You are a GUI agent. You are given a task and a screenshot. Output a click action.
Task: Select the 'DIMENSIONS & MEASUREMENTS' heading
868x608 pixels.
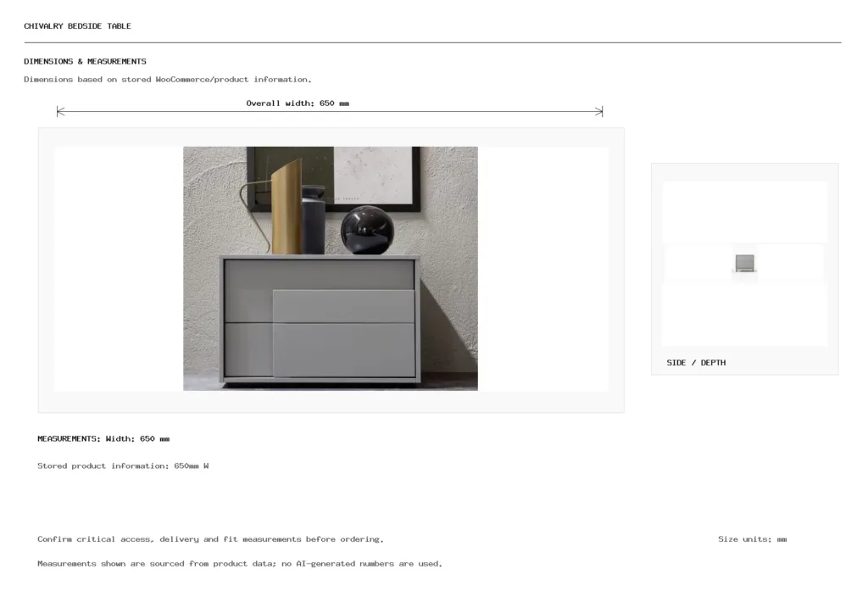[86, 61]
